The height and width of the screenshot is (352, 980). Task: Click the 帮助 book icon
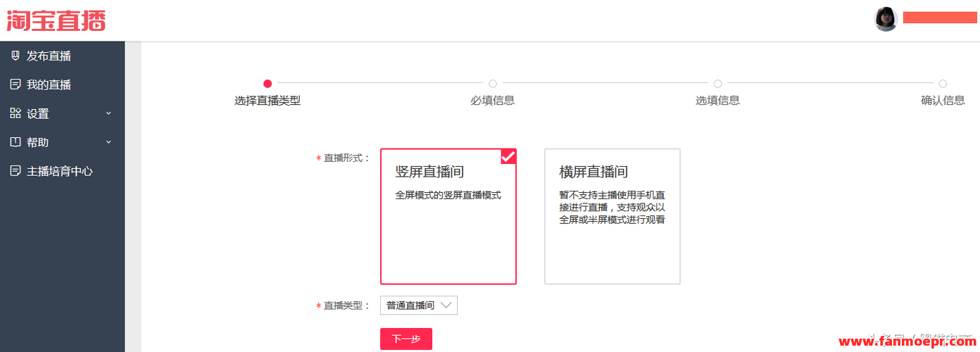(15, 142)
